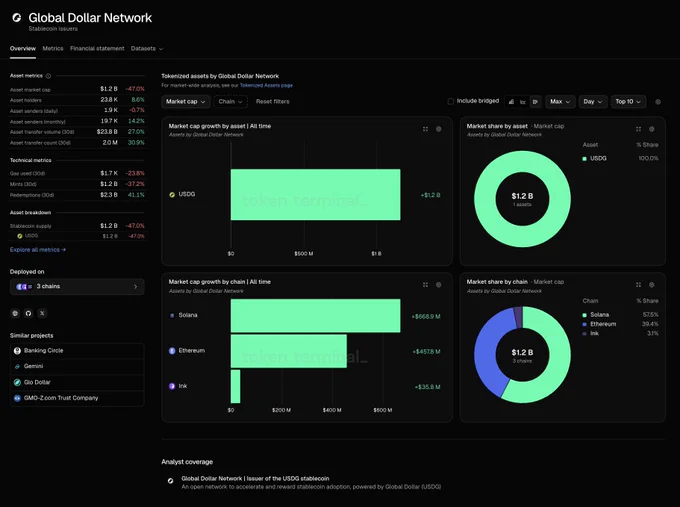Screen dimensions: 680x507
Task: Expand Market cap growth by chain chart
Action: [425, 285]
